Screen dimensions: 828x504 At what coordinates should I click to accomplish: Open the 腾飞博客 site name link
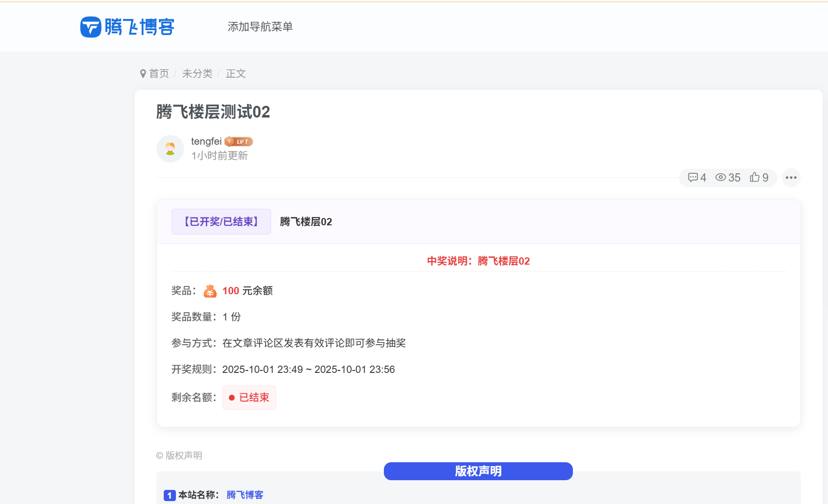tap(244, 494)
